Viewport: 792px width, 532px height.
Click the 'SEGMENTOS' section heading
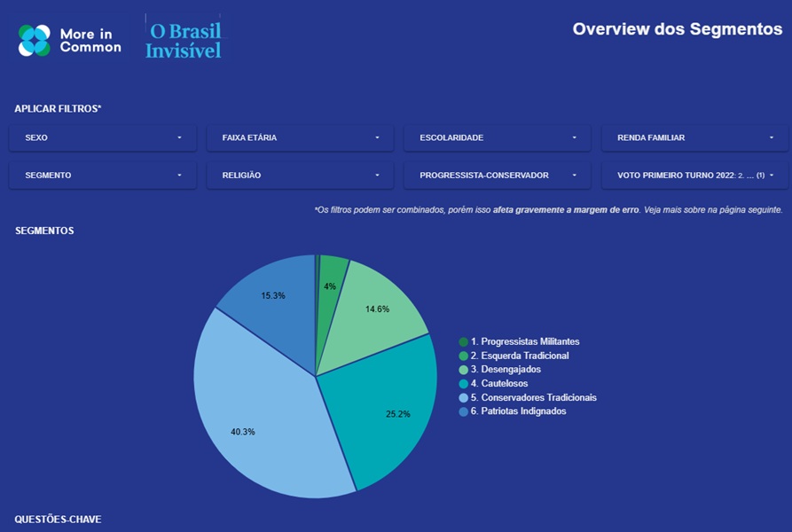pos(44,231)
